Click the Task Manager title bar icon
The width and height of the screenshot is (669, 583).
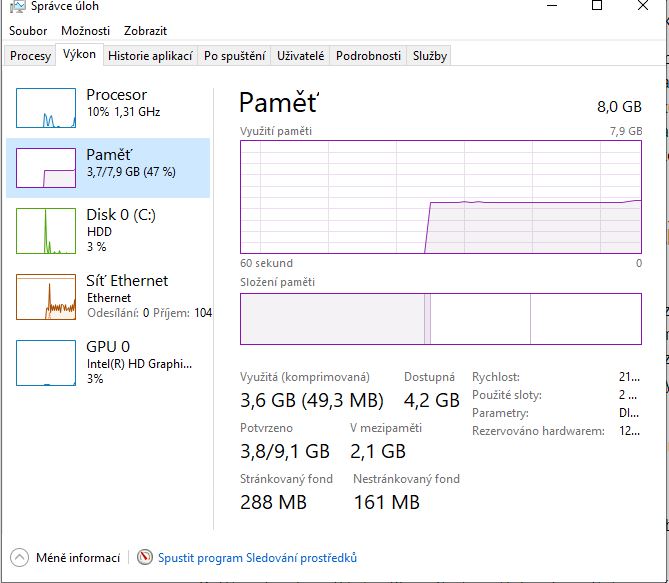pos(15,6)
